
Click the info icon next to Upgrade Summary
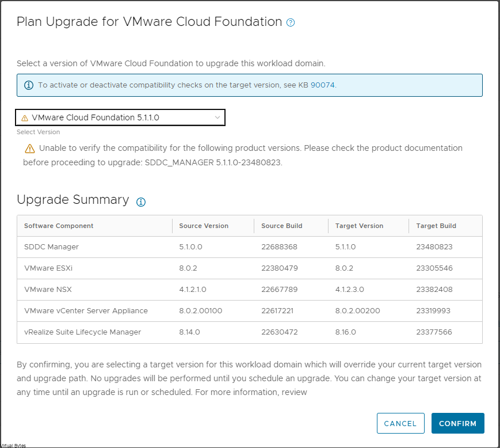[141, 202]
